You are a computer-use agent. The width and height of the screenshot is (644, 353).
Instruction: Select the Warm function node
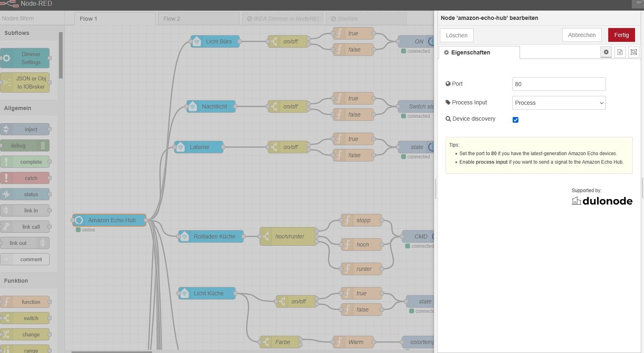pos(353,342)
